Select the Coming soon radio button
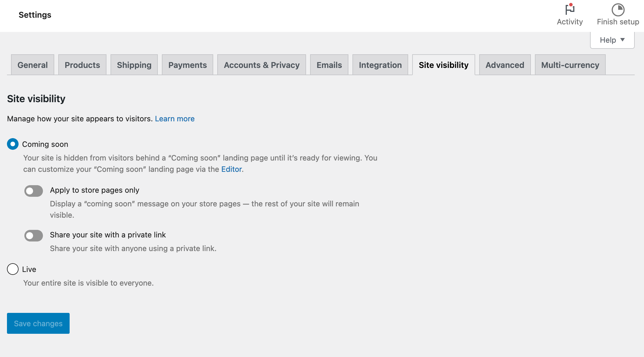Image resolution: width=644 pixels, height=357 pixels. 12,144
